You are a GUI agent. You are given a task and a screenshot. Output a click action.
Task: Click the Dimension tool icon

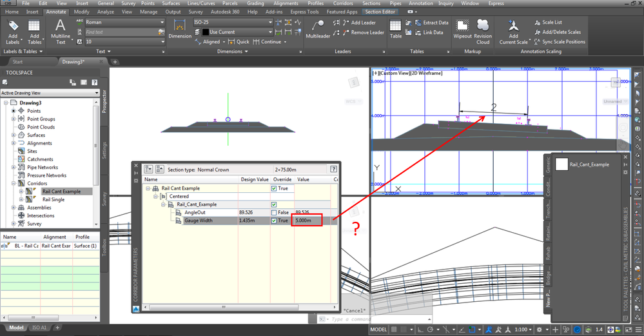[x=180, y=29]
